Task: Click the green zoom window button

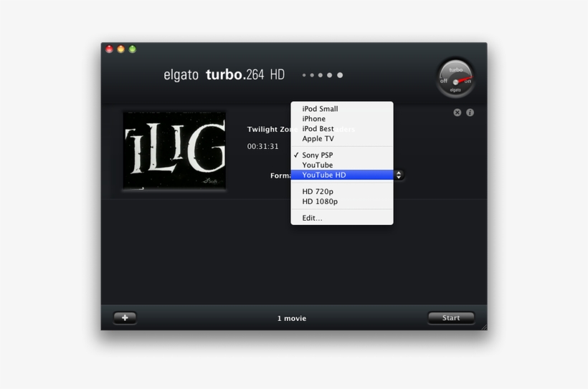Action: [x=133, y=49]
